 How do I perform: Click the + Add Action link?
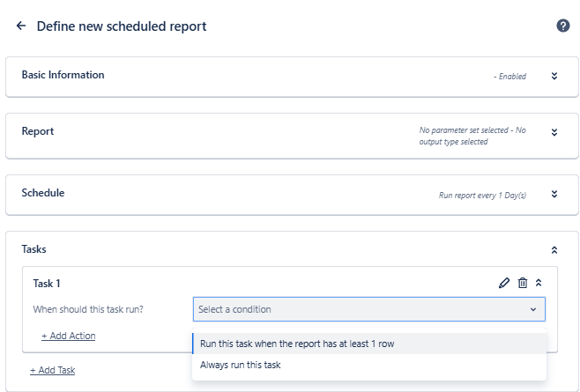68,336
